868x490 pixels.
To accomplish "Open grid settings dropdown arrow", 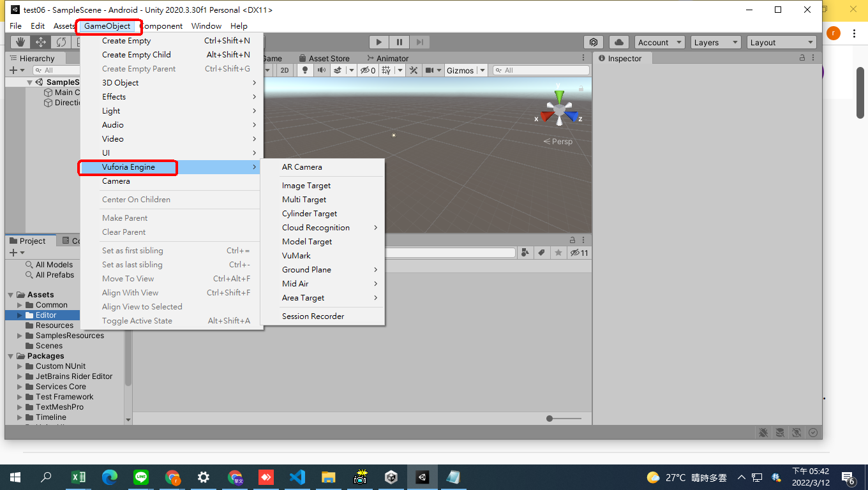I will tap(400, 70).
